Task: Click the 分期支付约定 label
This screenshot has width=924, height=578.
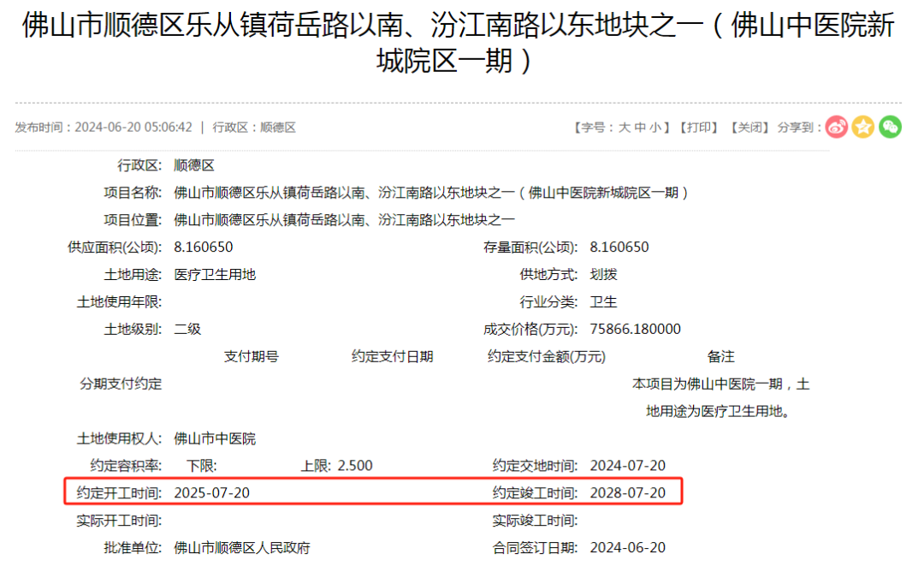Action: pyautogui.click(x=121, y=384)
